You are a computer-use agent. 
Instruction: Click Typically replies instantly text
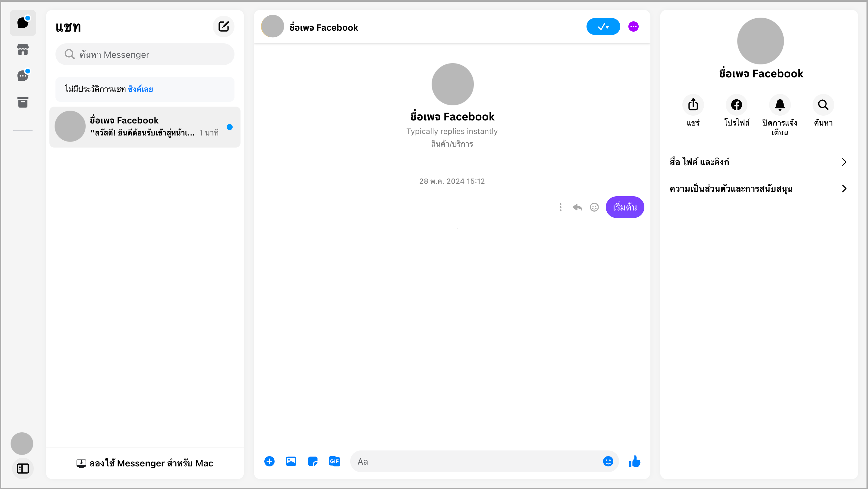452,131
